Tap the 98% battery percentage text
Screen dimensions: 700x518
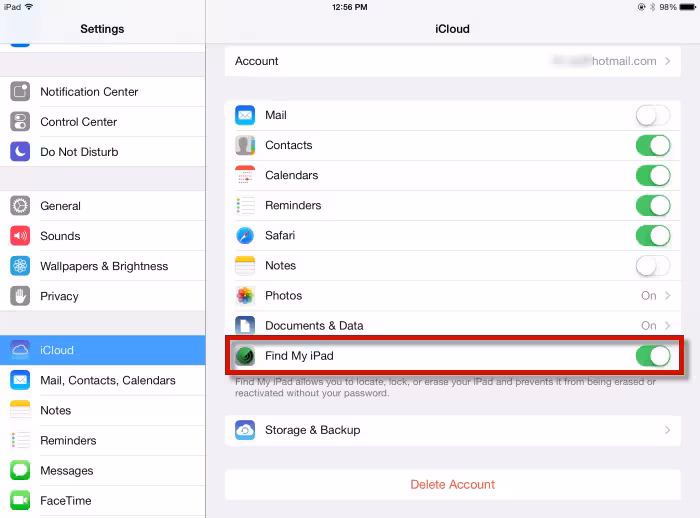668,7
